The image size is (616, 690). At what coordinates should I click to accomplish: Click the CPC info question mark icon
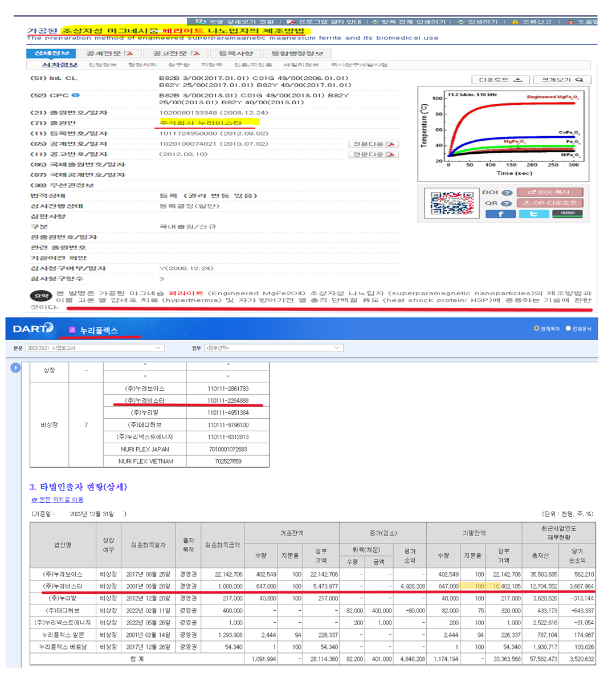pyautogui.click(x=76, y=96)
